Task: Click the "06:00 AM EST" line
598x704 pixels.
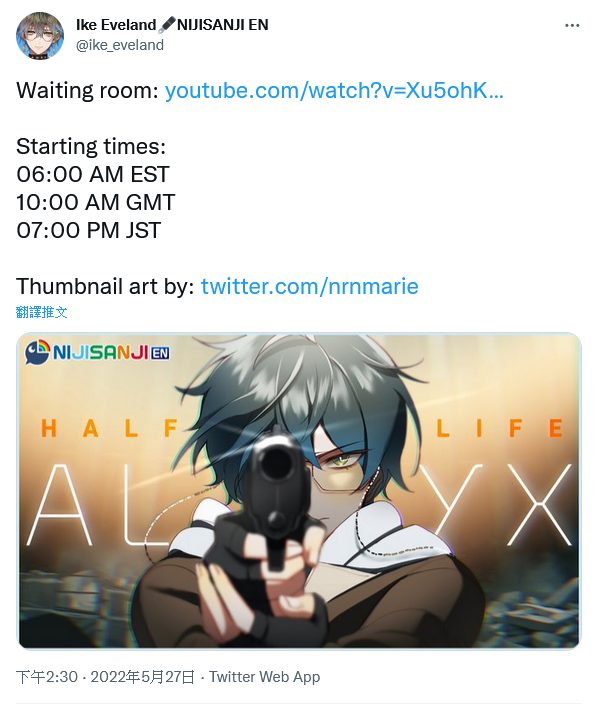Action: point(93,175)
